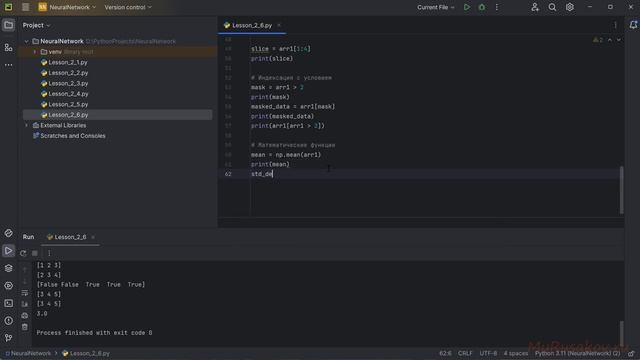
Task: Run the current file with the green play icon
Action: pyautogui.click(x=467, y=7)
